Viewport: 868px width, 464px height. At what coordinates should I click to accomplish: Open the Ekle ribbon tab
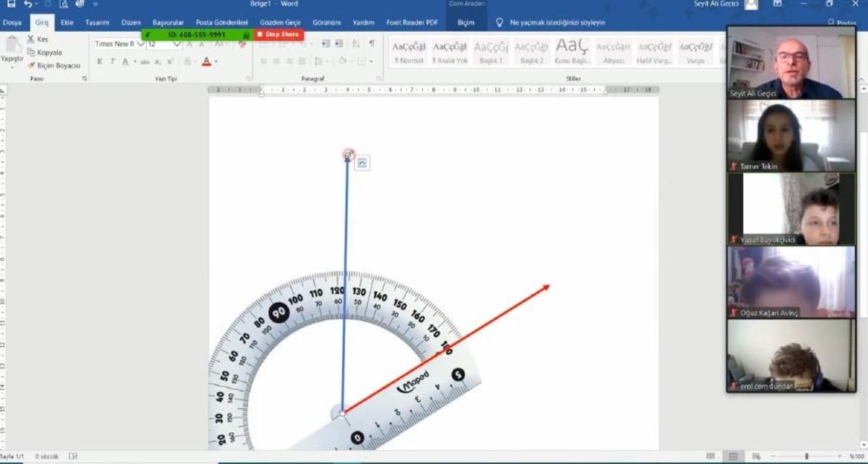[67, 22]
